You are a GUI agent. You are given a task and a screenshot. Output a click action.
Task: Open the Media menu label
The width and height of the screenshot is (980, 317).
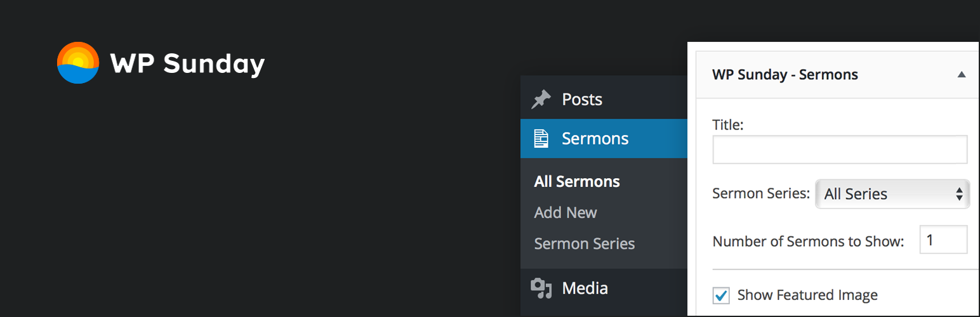coord(585,288)
